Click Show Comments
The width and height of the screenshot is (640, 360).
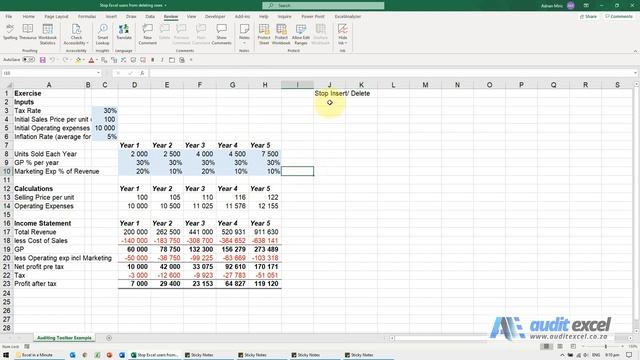tap(221, 33)
